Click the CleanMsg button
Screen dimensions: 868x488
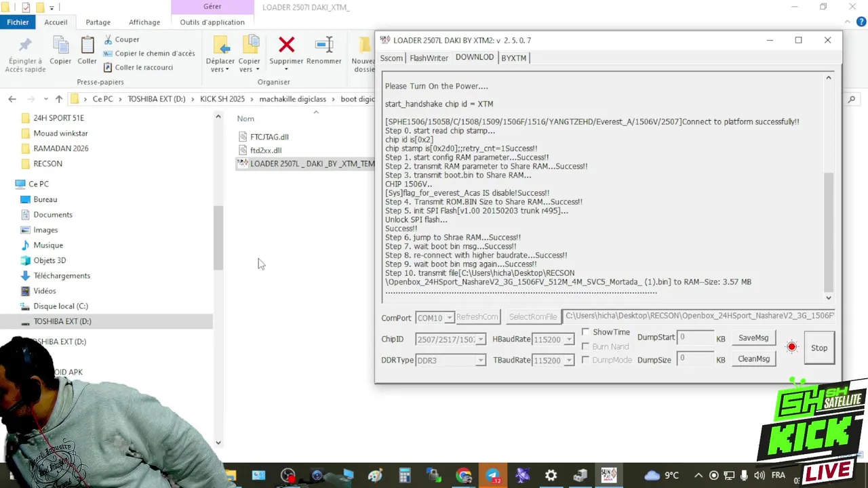point(753,359)
